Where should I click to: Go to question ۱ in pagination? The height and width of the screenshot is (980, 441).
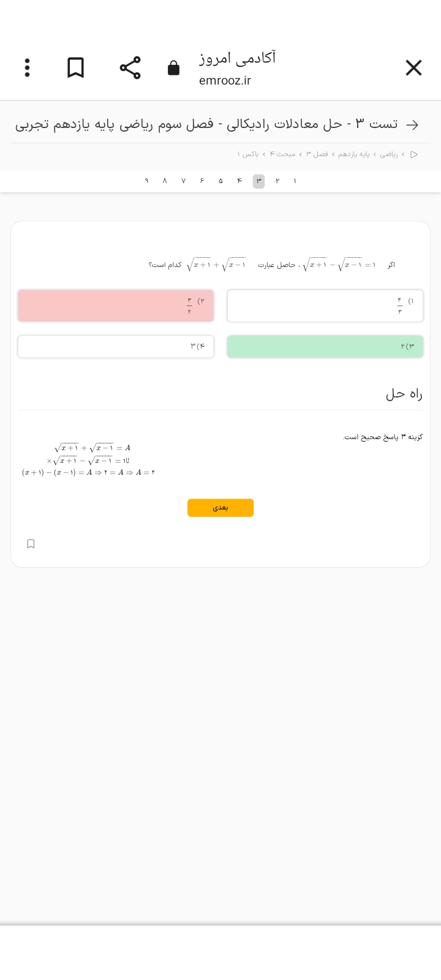point(295,181)
